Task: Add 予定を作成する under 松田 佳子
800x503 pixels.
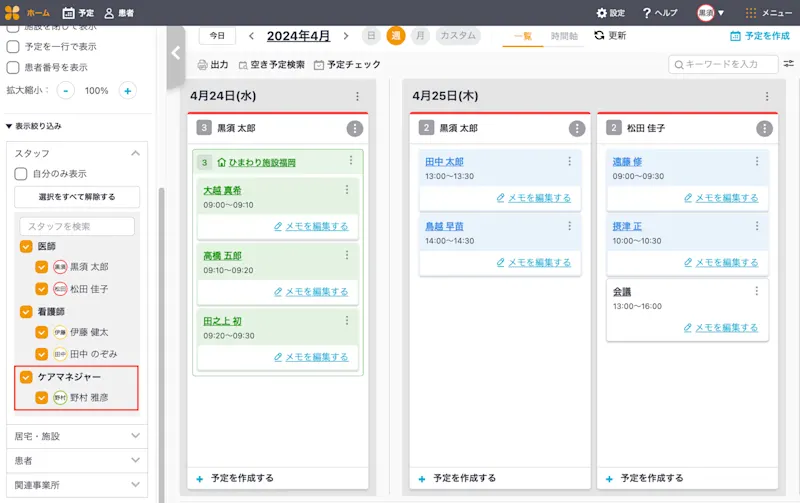Action: coord(644,479)
